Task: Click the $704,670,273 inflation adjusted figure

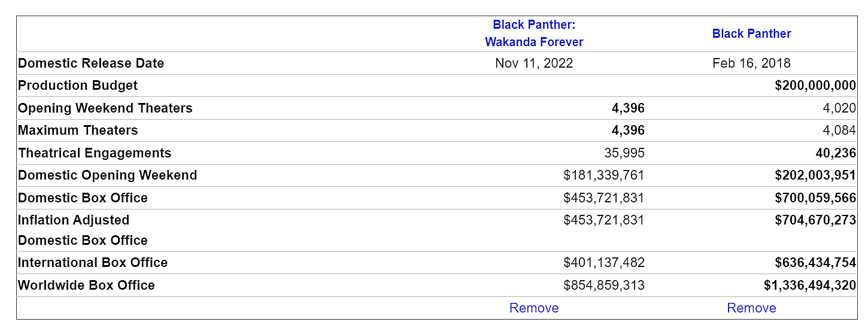Action: (815, 220)
